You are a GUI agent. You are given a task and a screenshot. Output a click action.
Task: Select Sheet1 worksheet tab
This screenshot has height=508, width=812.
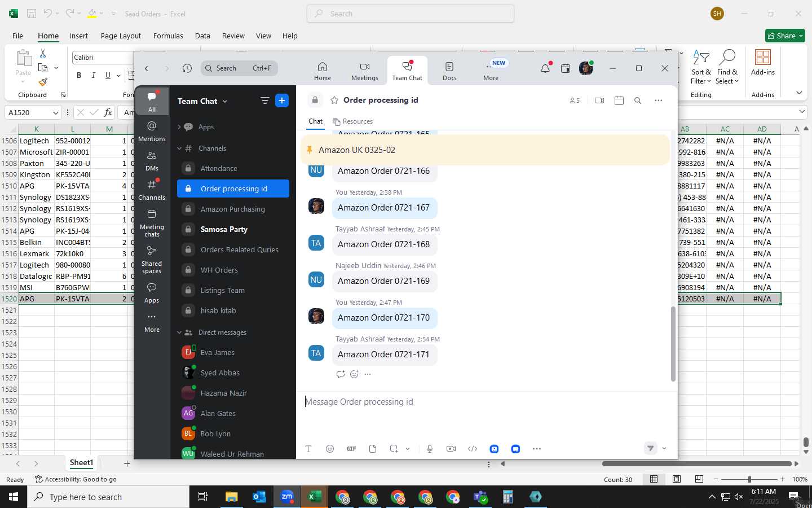pos(81,463)
